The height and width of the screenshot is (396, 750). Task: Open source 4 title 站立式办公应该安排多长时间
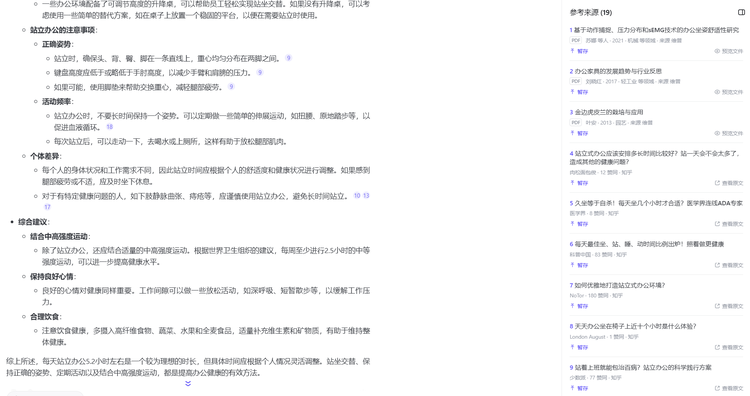(656, 157)
